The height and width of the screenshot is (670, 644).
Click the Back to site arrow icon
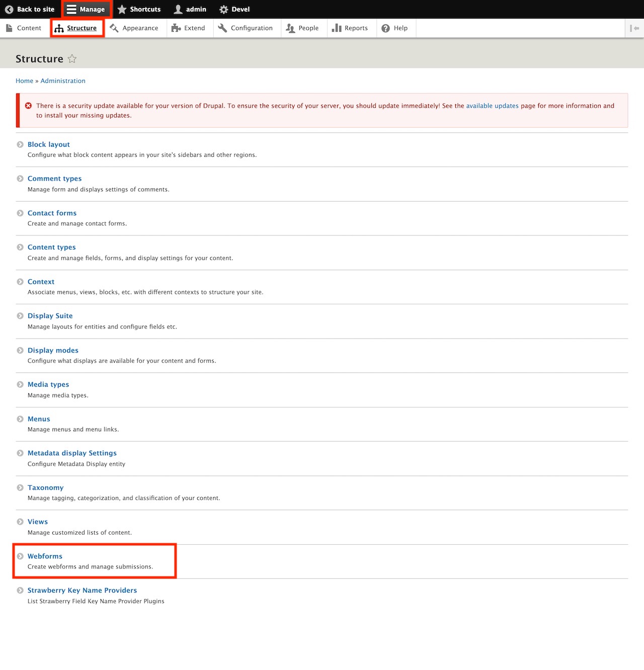[x=9, y=10]
